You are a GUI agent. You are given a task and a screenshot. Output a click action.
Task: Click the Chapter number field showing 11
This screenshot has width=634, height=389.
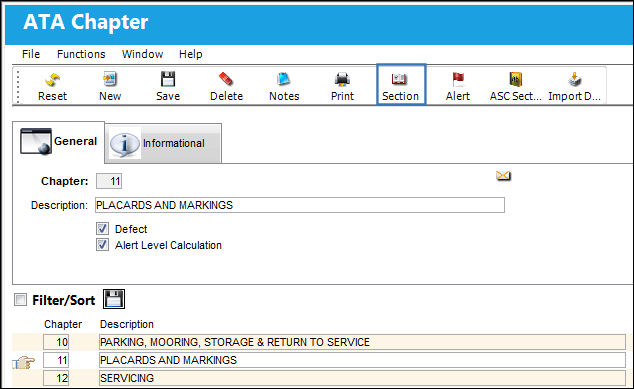coord(109,181)
